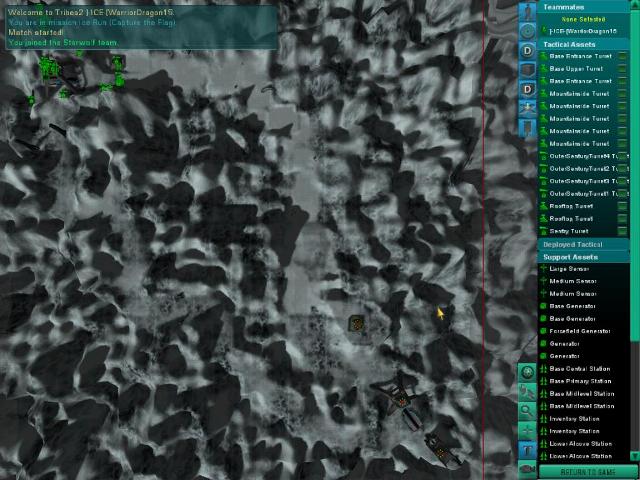Select the Sentry Turret row
This screenshot has height=480, width=640.
pyautogui.click(x=584, y=231)
